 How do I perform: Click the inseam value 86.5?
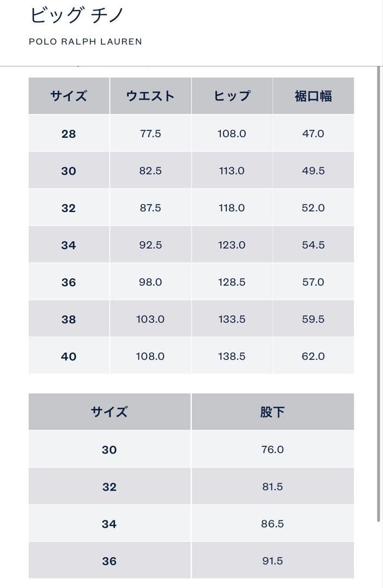point(272,524)
